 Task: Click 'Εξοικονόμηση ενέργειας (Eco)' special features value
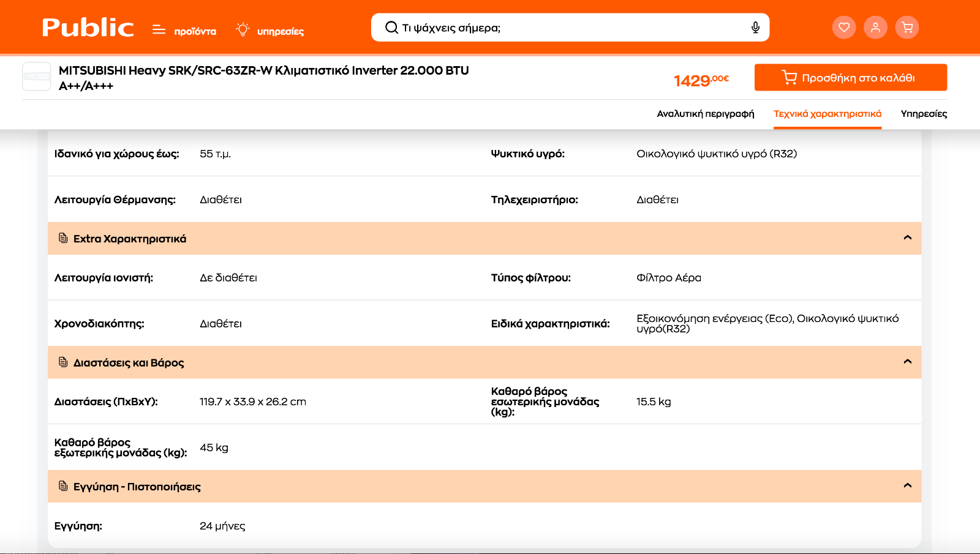(715, 318)
